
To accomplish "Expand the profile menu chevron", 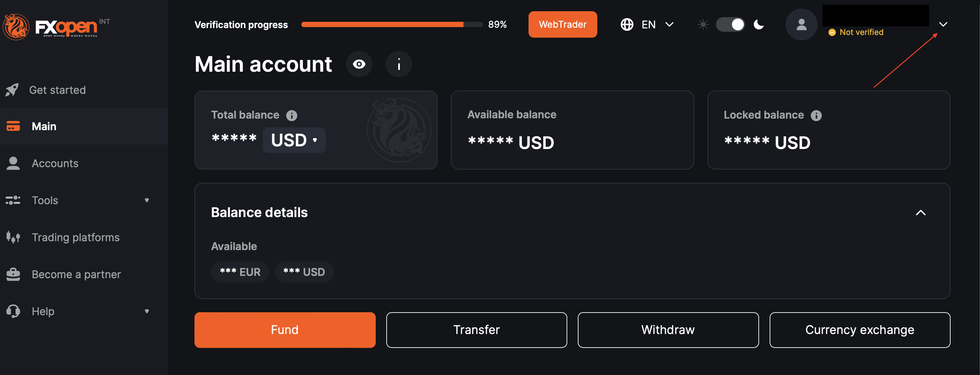I will 943,25.
